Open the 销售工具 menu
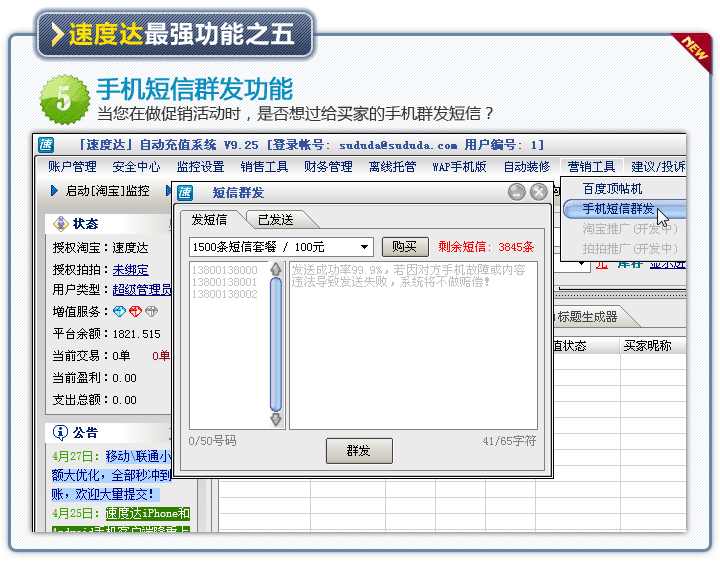 point(264,167)
